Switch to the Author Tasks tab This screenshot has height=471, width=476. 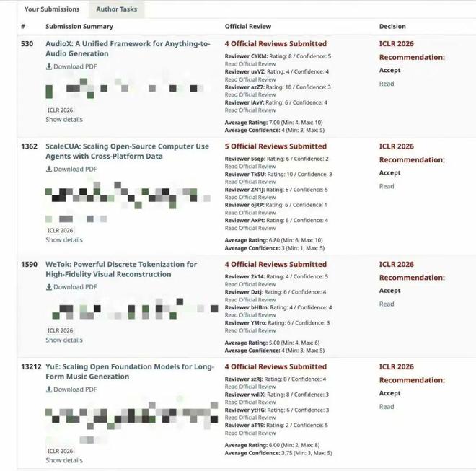pyautogui.click(x=116, y=9)
